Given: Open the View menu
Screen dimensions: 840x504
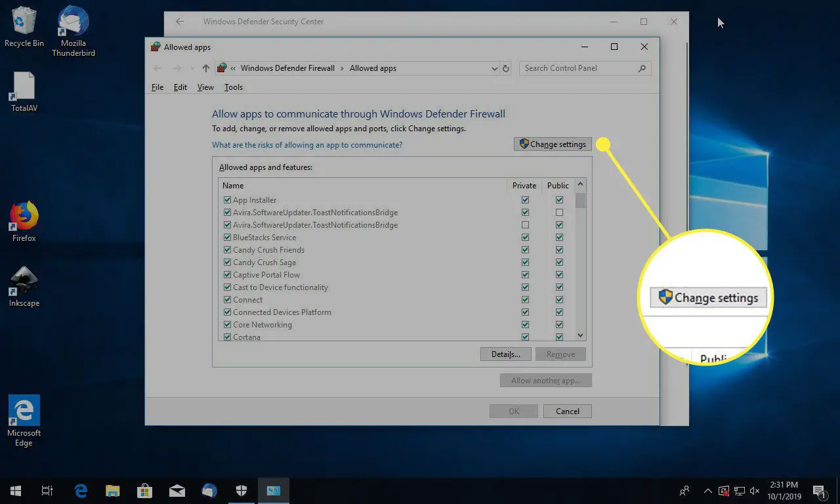Looking at the screenshot, I should 205,87.
